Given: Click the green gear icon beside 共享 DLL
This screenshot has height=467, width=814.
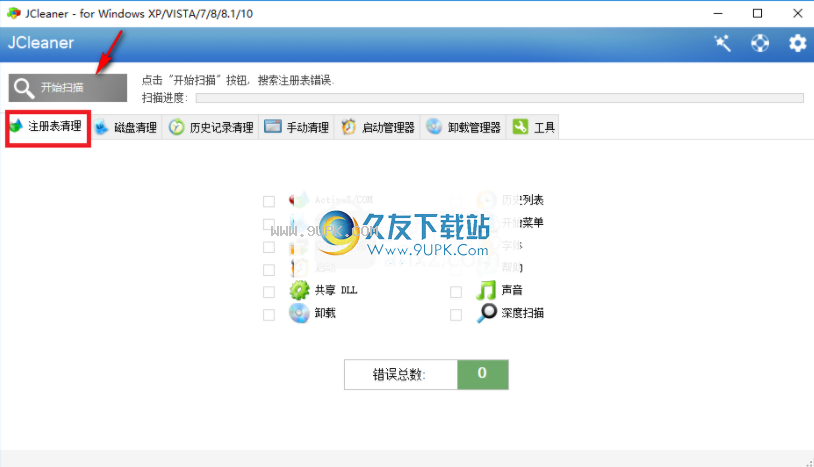Looking at the screenshot, I should click(300, 290).
